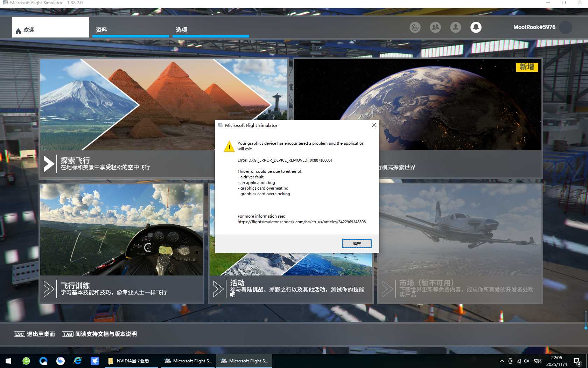Open the blue bird app on the taskbar
588x368 pixels.
(x=95, y=361)
